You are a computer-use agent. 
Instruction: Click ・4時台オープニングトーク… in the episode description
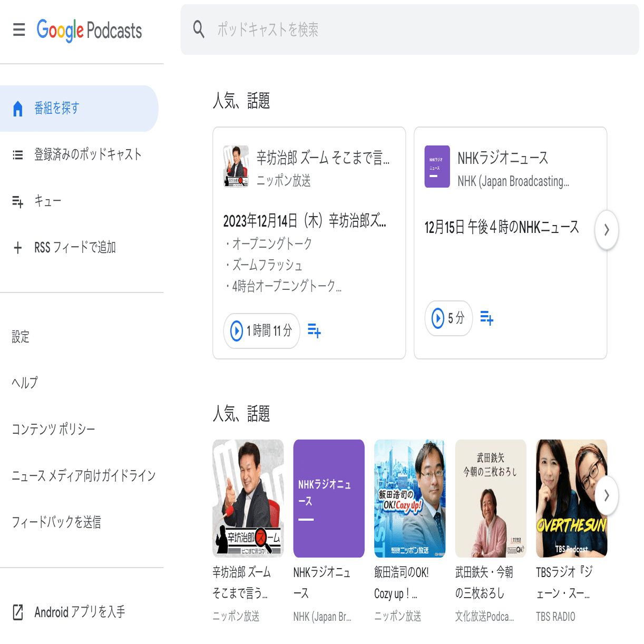[x=283, y=286]
